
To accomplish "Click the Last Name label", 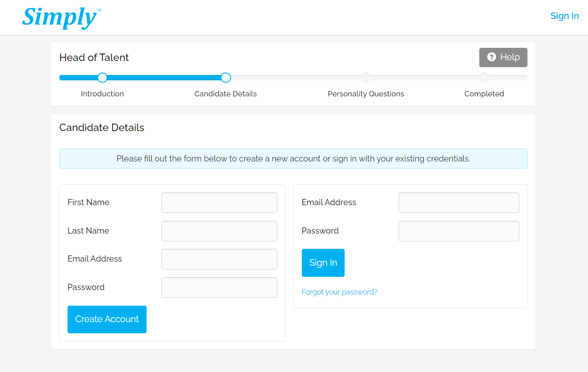I will 89,231.
